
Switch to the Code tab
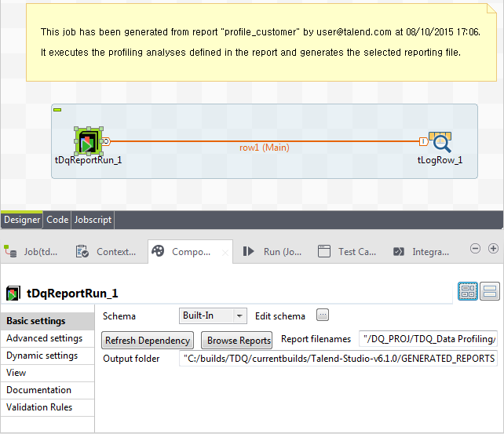click(x=57, y=220)
